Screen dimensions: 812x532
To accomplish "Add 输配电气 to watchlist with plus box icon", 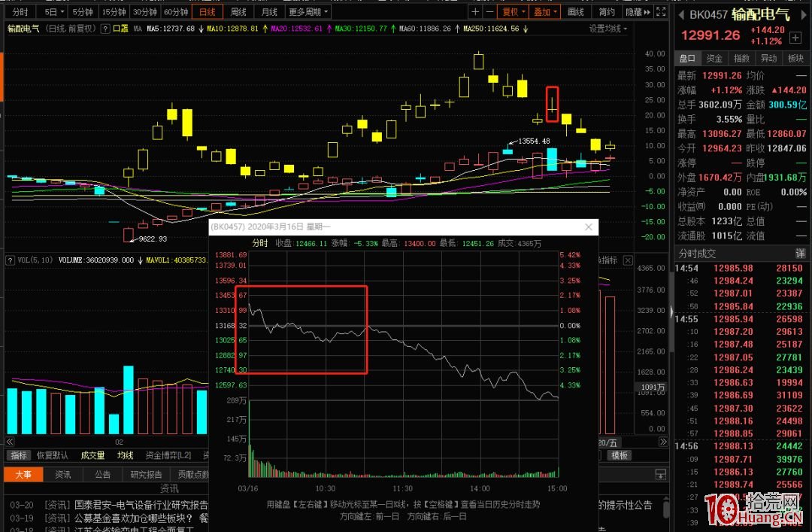I will point(795,38).
